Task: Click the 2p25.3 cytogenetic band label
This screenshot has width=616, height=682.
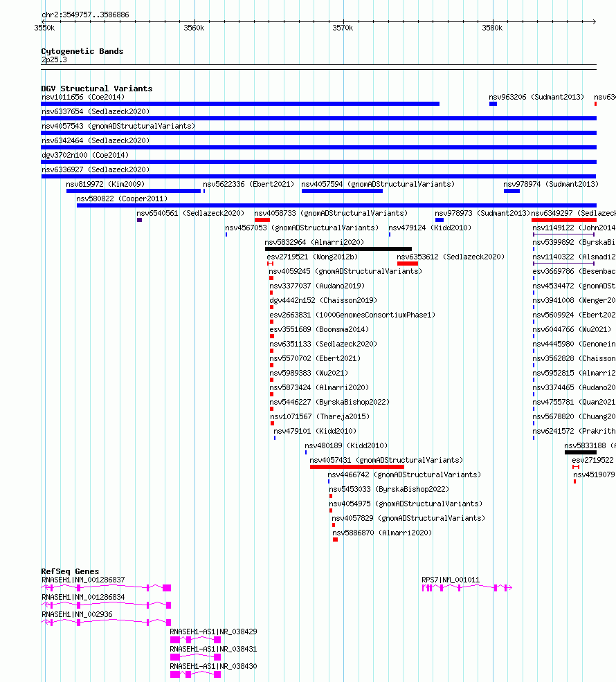Action: point(54,59)
